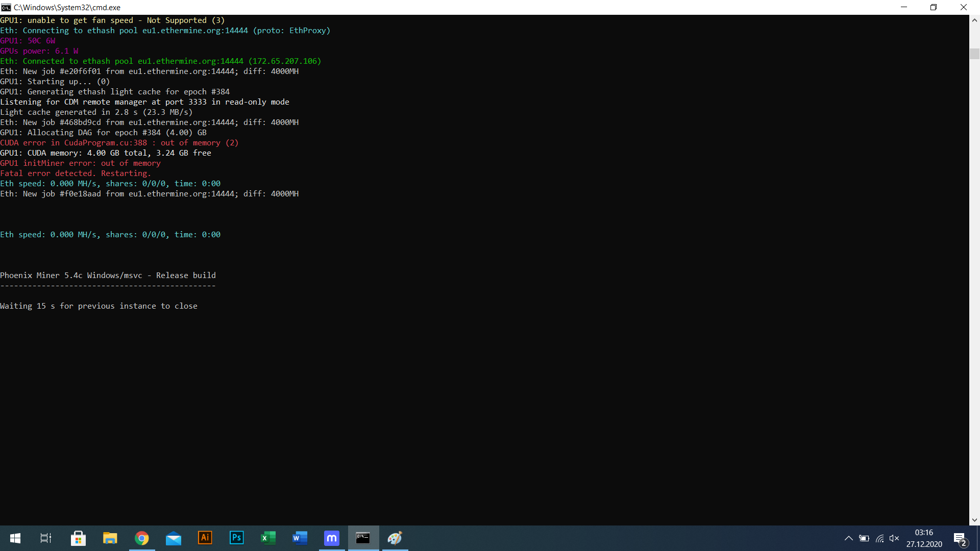Restore down the cmd.exe window
Viewport: 980px width, 551px height.
934,7
